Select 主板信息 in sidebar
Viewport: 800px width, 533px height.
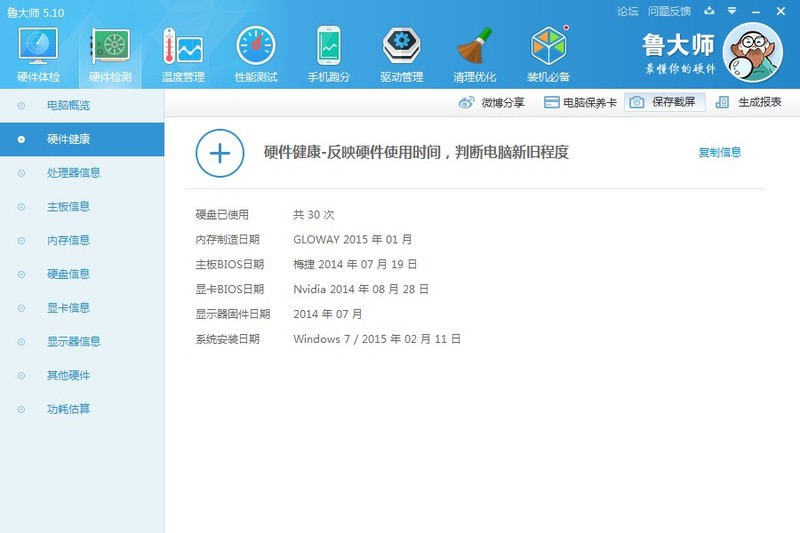[x=82, y=207]
